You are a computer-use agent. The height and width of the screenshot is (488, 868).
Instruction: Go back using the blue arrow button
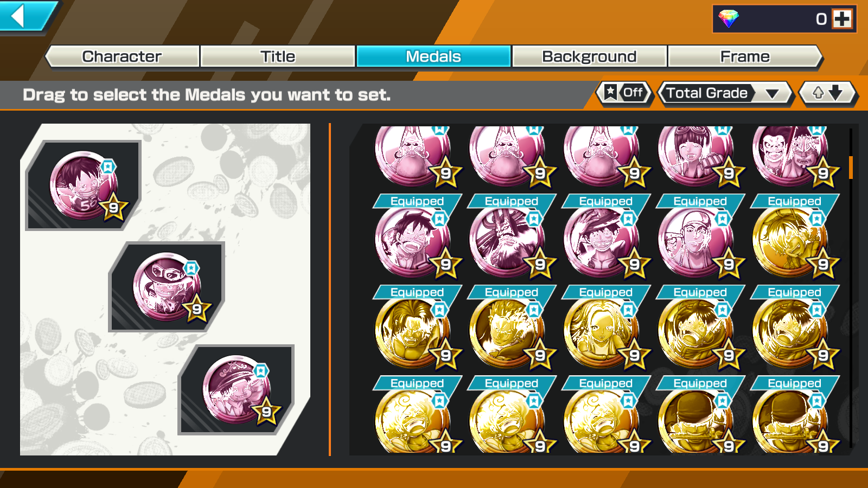(26, 16)
